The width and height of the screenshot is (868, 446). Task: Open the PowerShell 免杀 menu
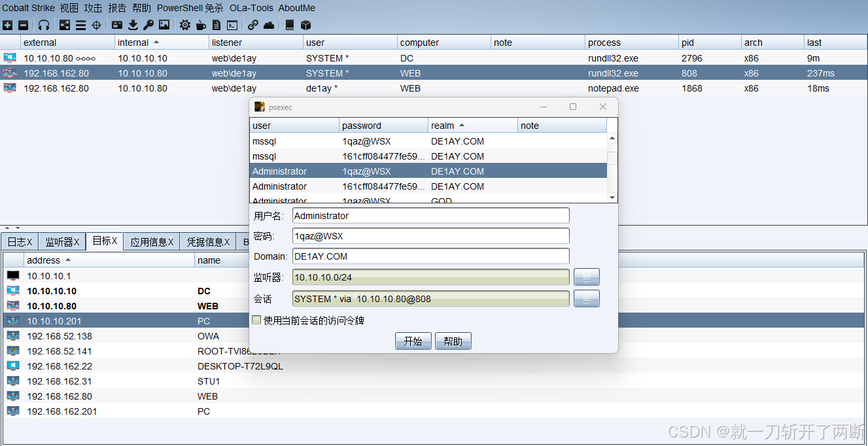coord(190,8)
